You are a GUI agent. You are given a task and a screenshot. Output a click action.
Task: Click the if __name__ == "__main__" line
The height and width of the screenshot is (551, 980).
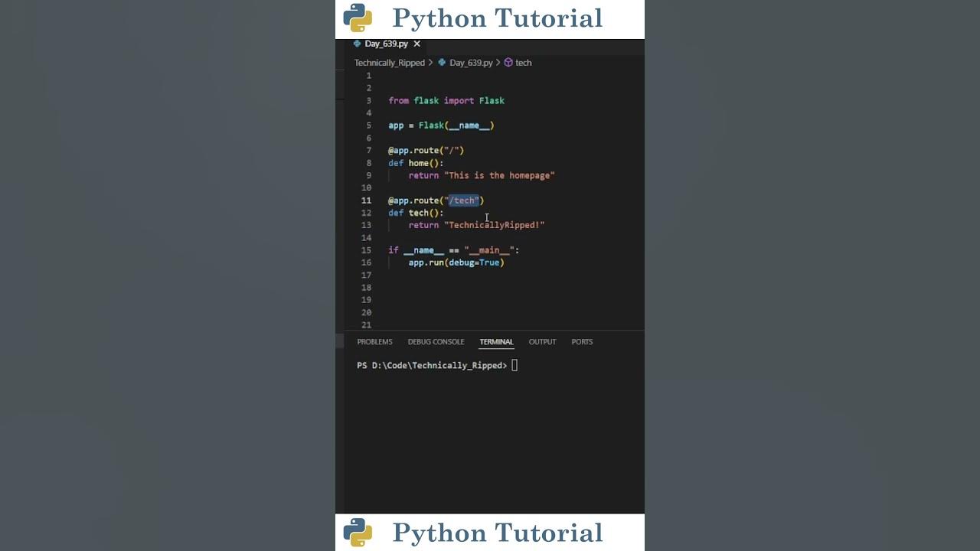[453, 250]
